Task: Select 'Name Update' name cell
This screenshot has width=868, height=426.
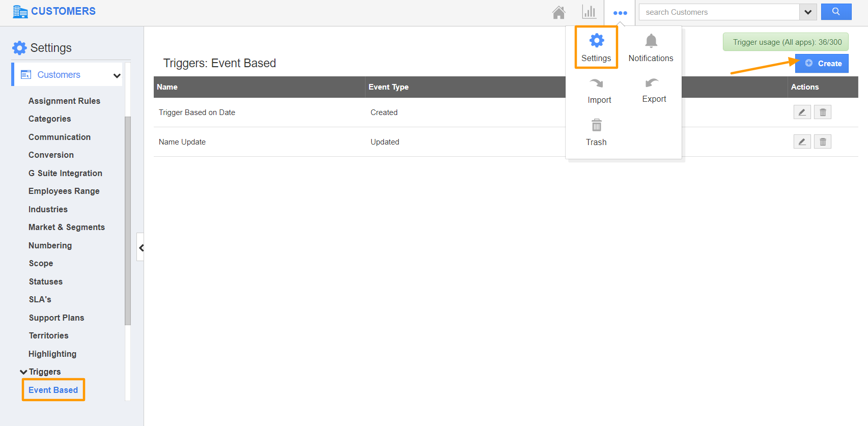Action: [182, 142]
